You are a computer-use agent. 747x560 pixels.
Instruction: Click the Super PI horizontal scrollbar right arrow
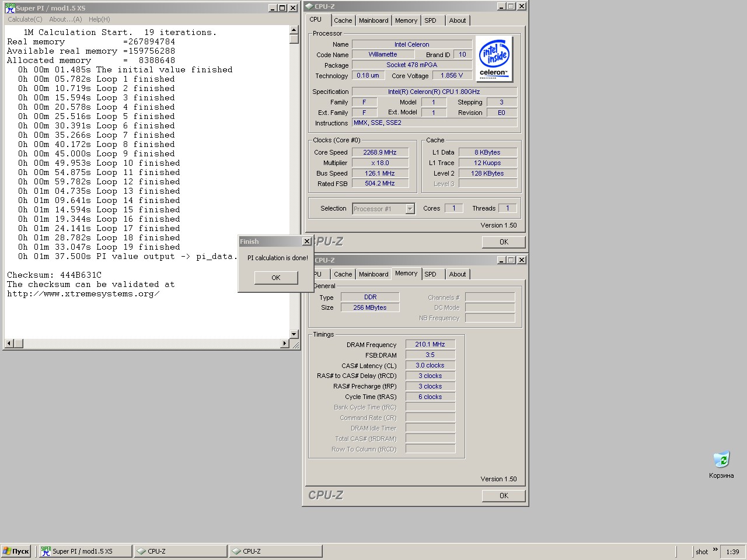click(x=285, y=344)
